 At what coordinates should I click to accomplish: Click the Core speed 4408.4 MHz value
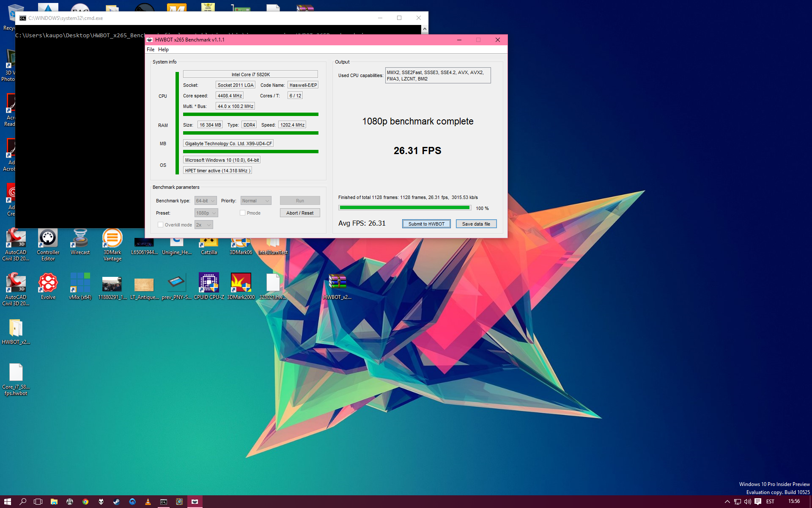230,96
